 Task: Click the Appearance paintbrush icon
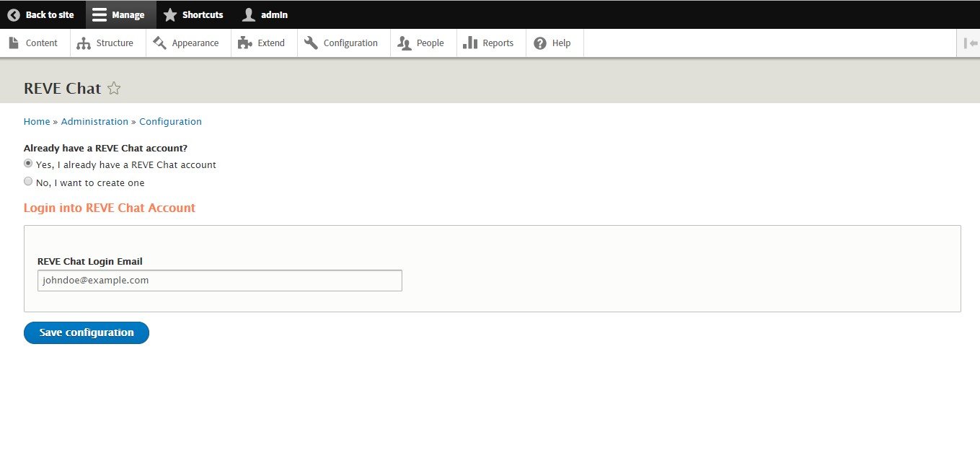(159, 43)
